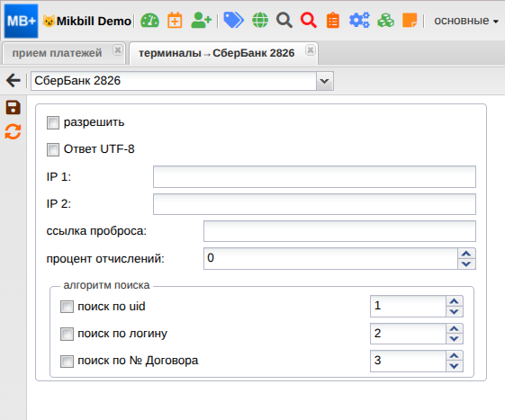The image size is (505, 420).
Task: Click the Mikbill Demo cat logo
Action: [49, 21]
